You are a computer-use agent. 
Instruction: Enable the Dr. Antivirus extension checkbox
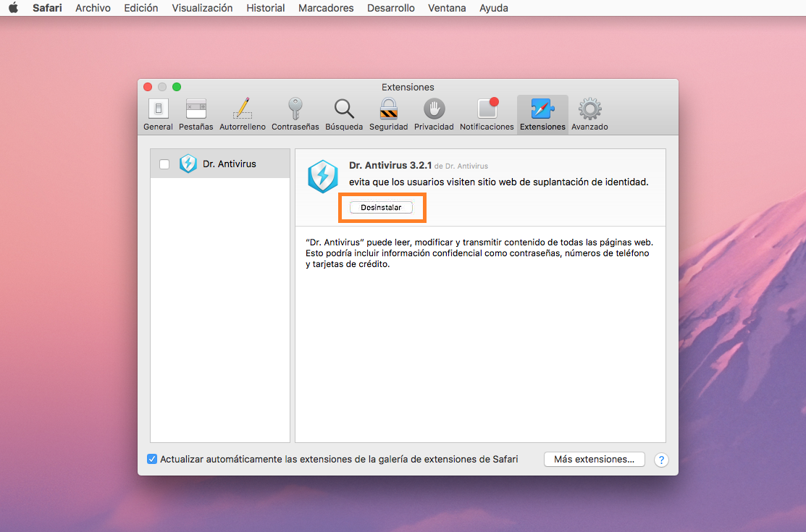click(x=164, y=164)
